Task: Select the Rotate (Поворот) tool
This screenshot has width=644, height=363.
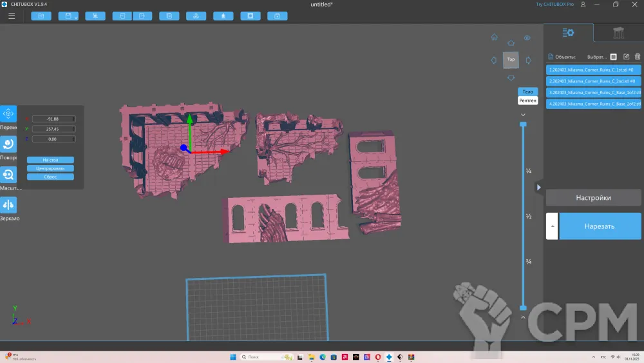Action: (x=8, y=145)
